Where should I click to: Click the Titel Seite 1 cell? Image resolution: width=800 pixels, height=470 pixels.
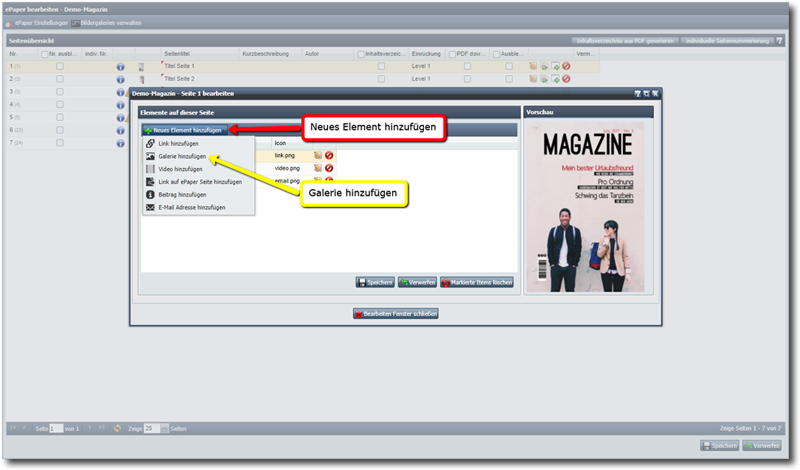coord(199,66)
